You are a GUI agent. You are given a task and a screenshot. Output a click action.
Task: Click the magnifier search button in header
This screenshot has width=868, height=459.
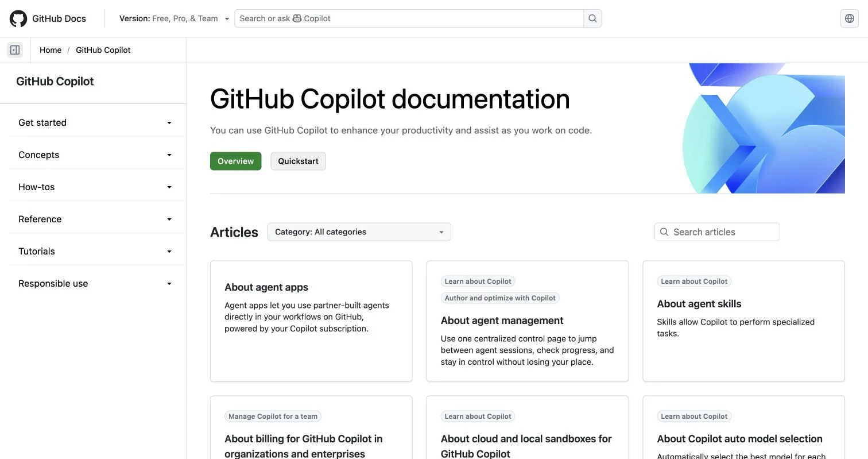tap(593, 18)
